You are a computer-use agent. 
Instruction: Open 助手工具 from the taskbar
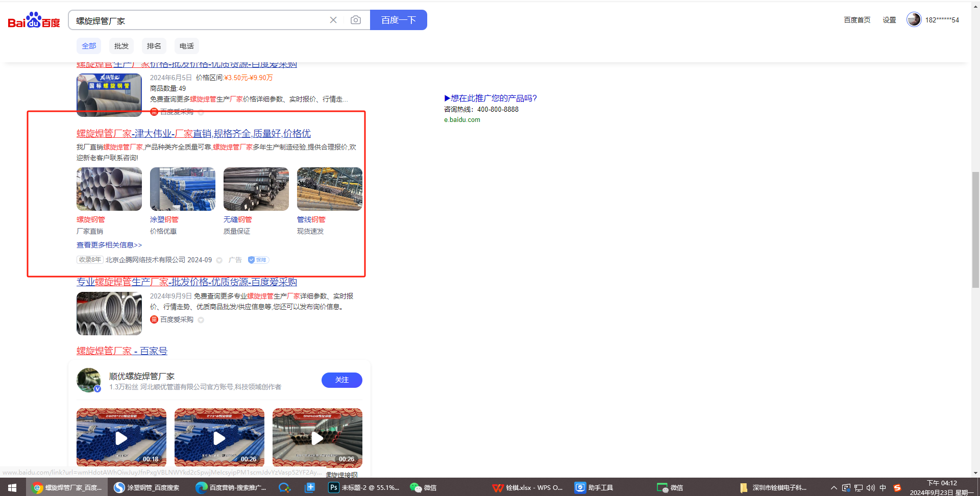pos(594,487)
